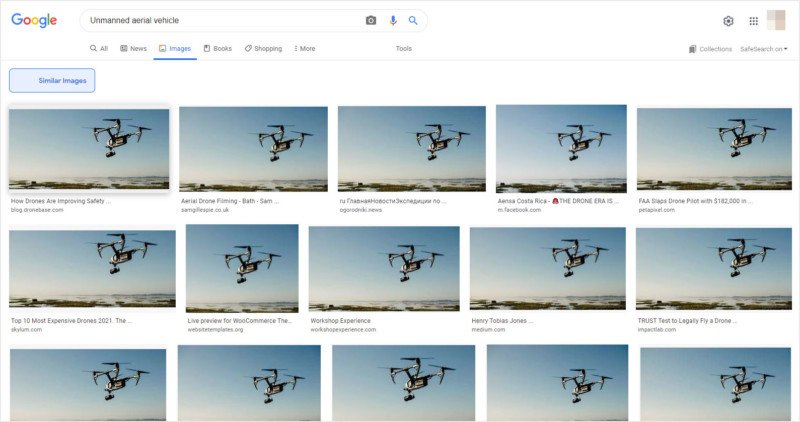Open the profile avatar at top right
The height and width of the screenshot is (422, 800).
[776, 20]
